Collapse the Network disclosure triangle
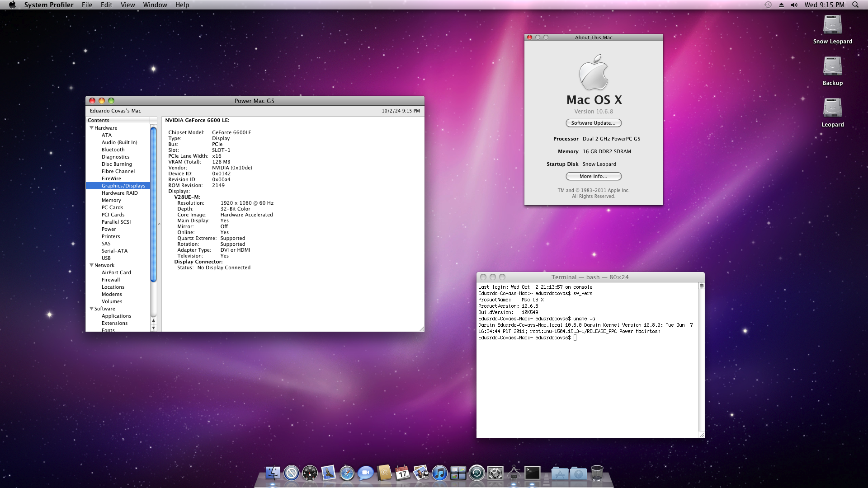Image resolution: width=868 pixels, height=488 pixels. [91, 265]
